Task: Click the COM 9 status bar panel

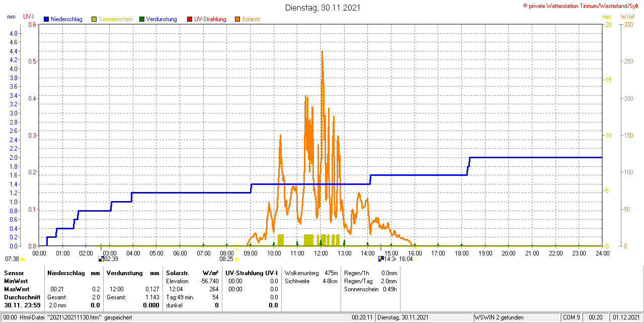Action: click(572, 317)
